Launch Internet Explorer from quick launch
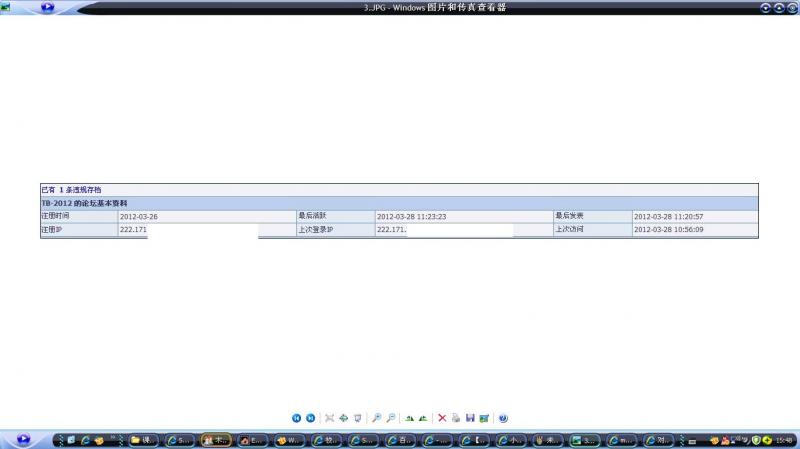800x449 pixels. point(85,440)
